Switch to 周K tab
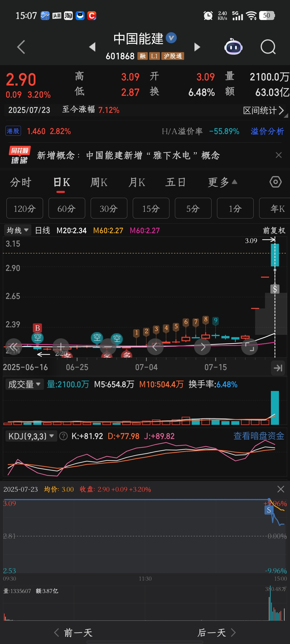The width and height of the screenshot is (290, 644). point(99,182)
